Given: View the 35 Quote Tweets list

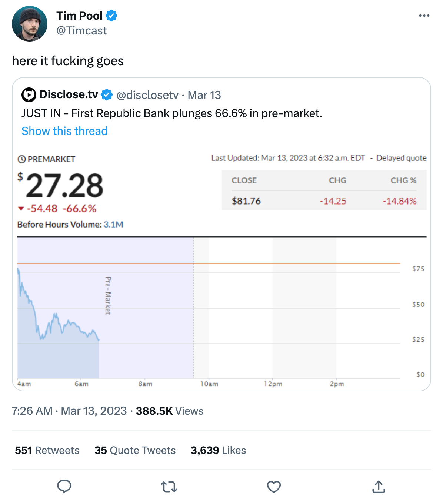Looking at the screenshot, I should [x=135, y=450].
